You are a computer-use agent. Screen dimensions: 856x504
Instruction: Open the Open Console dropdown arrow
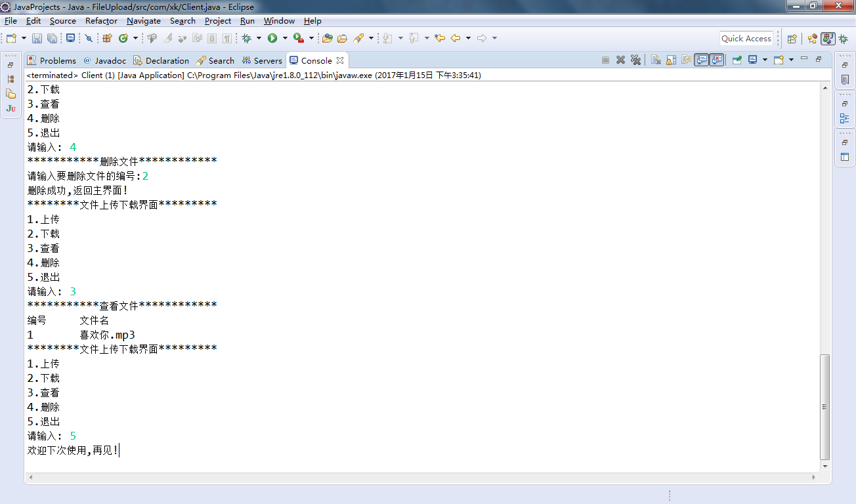click(791, 60)
